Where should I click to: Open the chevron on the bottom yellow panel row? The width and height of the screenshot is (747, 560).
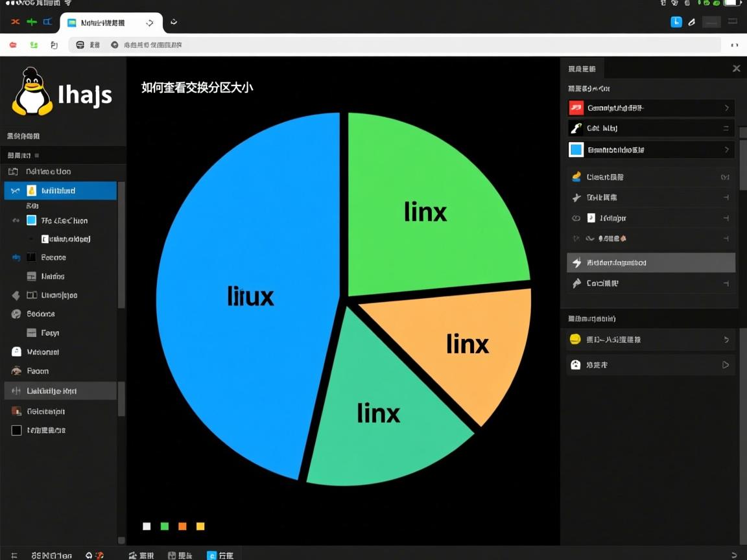(x=725, y=338)
